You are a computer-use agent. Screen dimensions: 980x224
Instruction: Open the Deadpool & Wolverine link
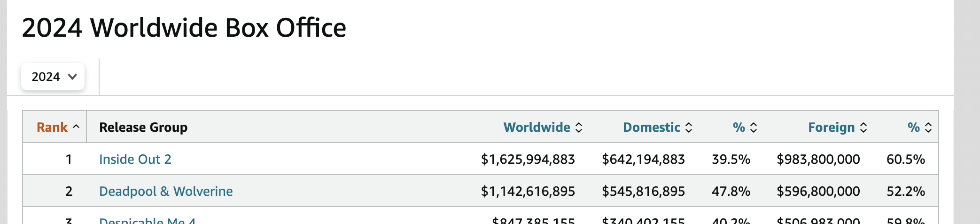(166, 191)
